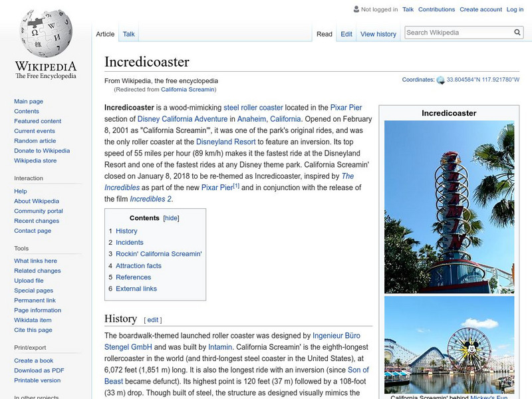Open What links here
The width and height of the screenshot is (532, 399).
35,261
